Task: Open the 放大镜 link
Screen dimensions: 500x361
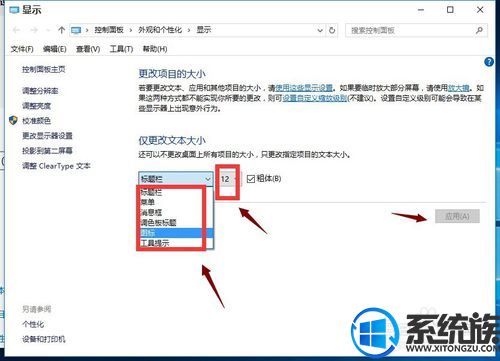Action: point(458,88)
